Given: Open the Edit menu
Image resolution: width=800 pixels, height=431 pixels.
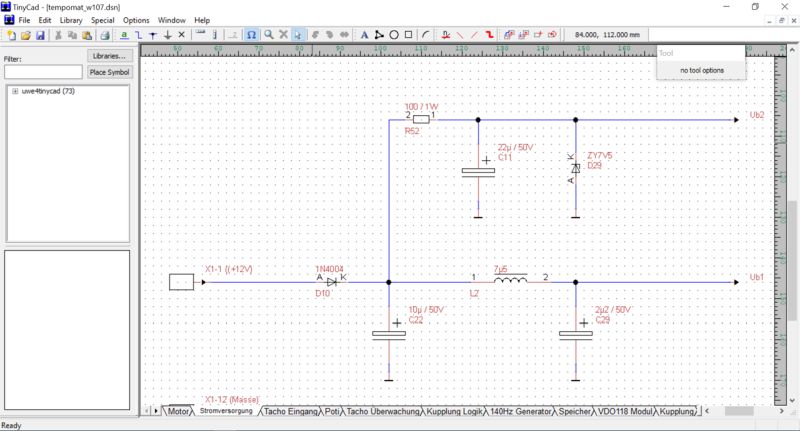Looking at the screenshot, I should click(x=45, y=20).
